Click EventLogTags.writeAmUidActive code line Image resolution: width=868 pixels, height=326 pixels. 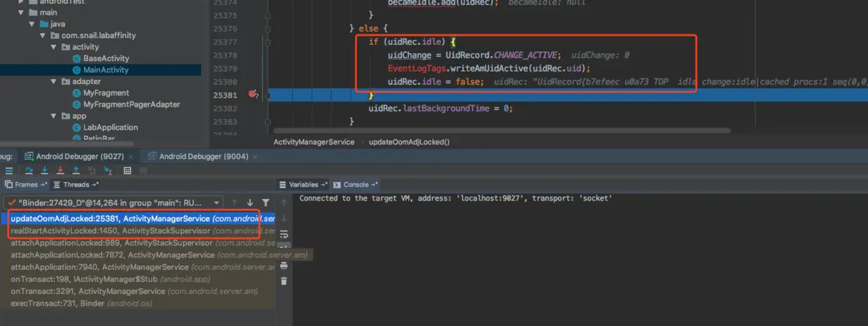pos(489,68)
